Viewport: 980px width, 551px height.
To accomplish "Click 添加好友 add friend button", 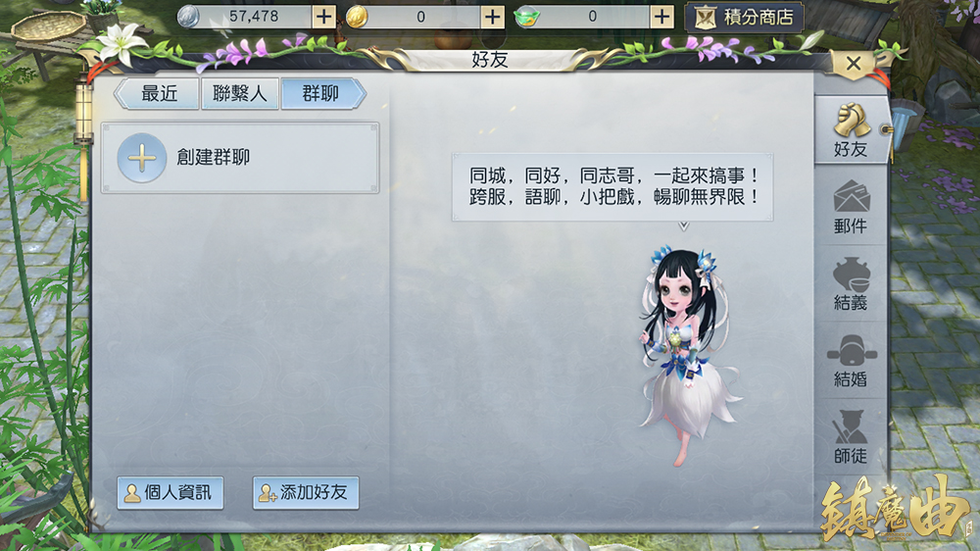I will [x=306, y=493].
